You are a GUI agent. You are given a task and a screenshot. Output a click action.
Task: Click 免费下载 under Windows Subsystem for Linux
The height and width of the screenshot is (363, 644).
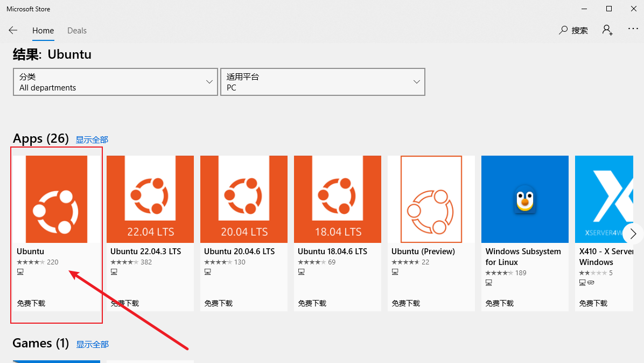coord(500,303)
